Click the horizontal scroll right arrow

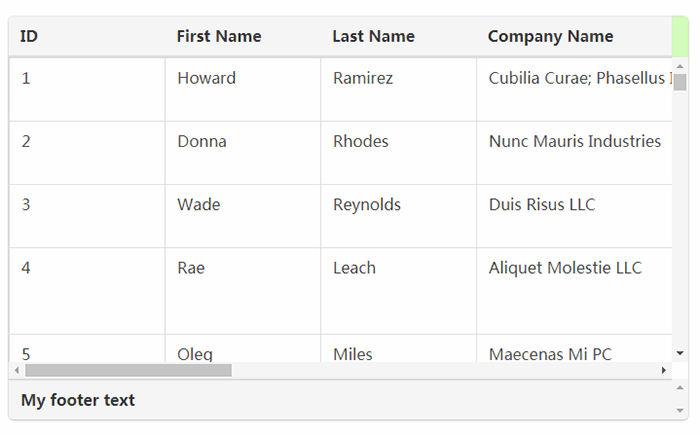pos(663,370)
